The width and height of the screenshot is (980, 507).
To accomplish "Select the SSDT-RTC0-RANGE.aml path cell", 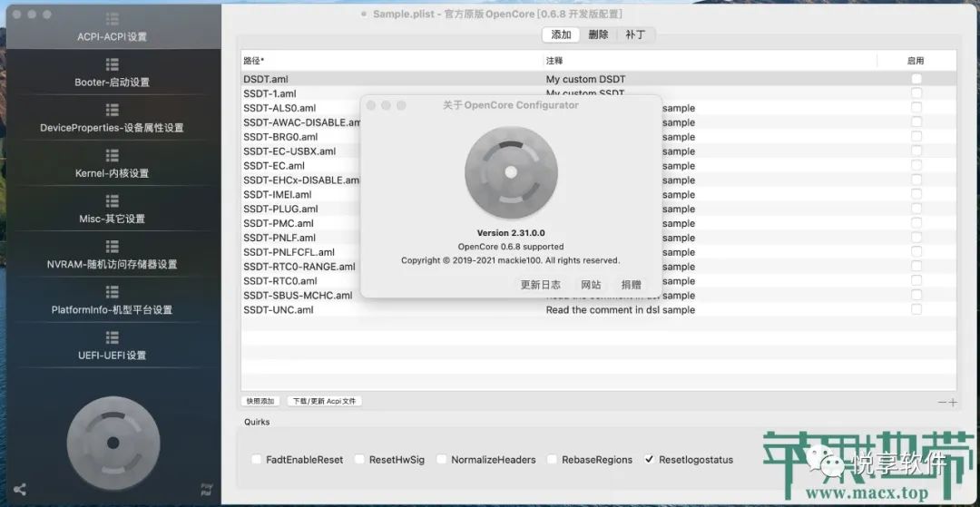I will point(299,267).
